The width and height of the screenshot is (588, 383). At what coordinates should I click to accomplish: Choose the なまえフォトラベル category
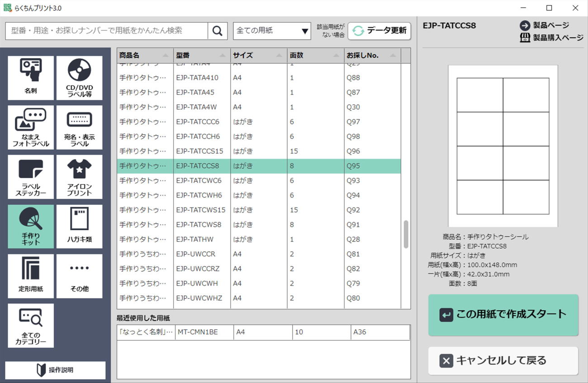click(31, 128)
